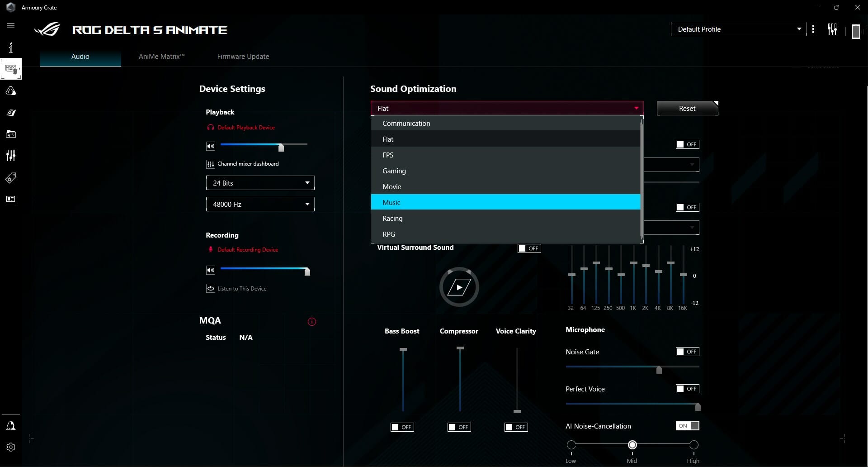This screenshot has width=868, height=467.
Task: Choose the Racing preset
Action: 505,218
